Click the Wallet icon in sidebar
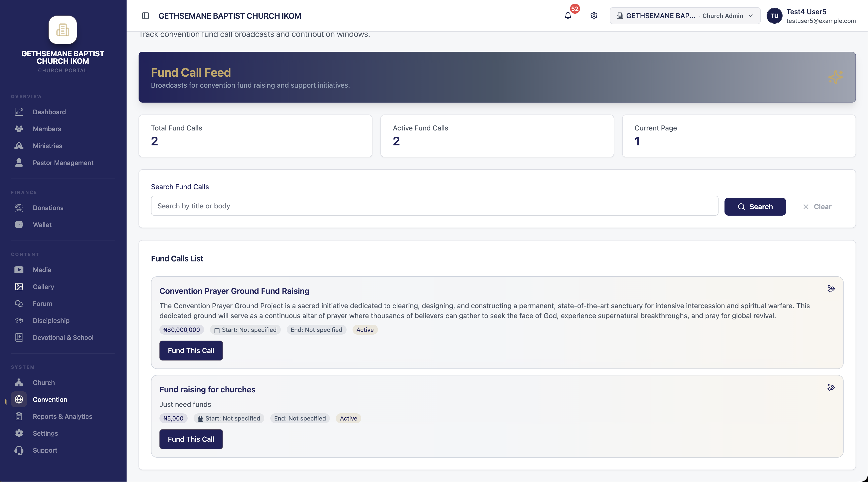 click(19, 225)
